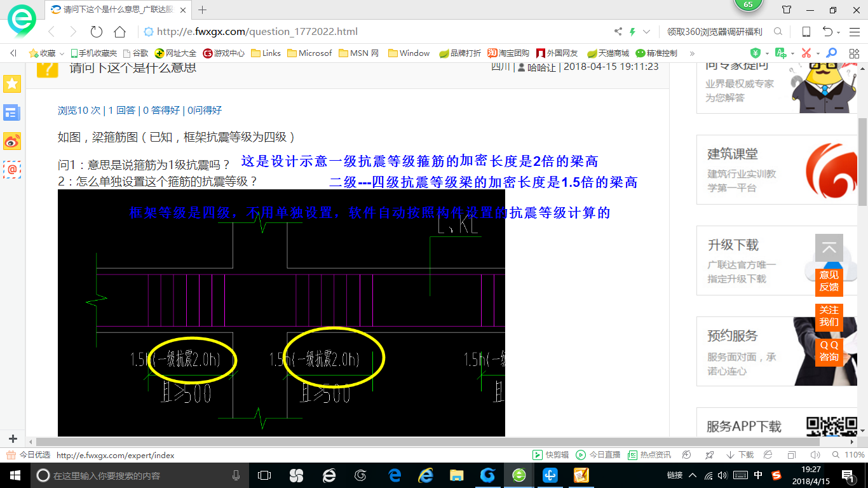Click the 110% zoom level control

click(x=849, y=455)
